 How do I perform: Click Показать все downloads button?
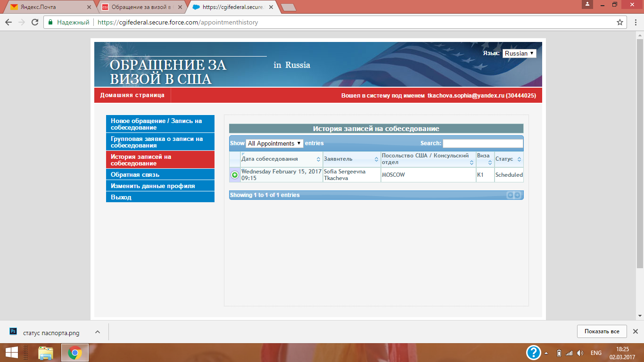pyautogui.click(x=602, y=331)
